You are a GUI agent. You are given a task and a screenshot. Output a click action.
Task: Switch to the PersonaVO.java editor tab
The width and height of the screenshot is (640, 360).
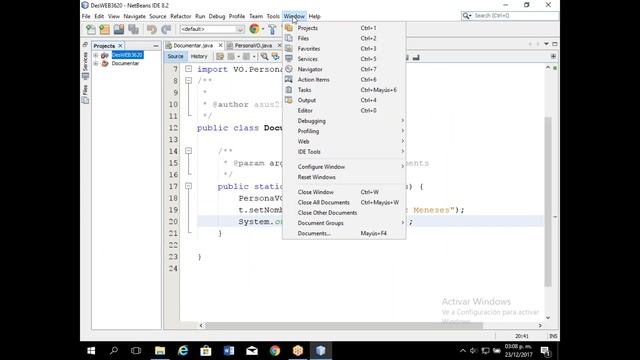coord(253,46)
